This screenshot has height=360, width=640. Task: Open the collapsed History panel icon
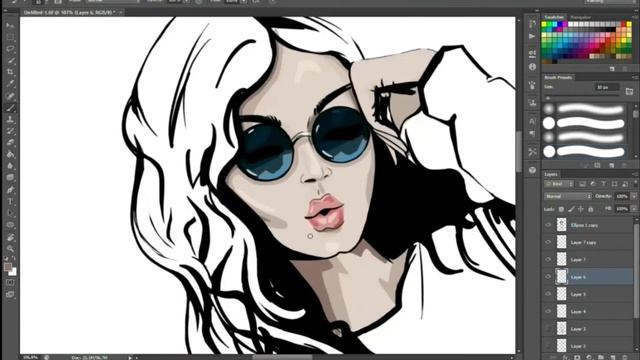click(x=532, y=24)
